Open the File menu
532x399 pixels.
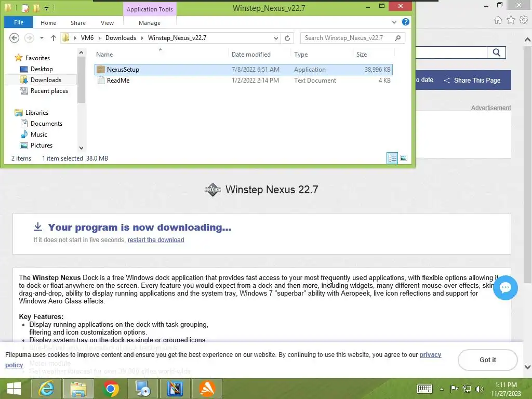pos(19,22)
